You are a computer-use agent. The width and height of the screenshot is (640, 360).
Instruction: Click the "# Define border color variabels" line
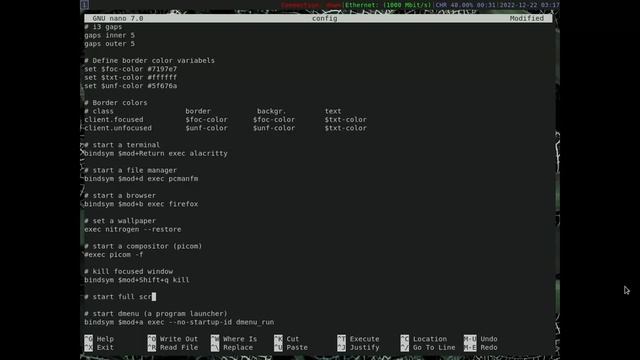coord(149,61)
